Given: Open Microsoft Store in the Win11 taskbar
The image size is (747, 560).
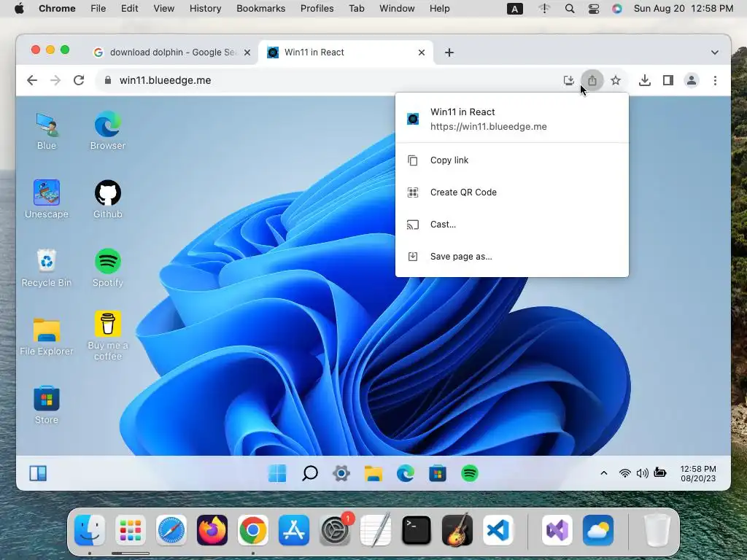Looking at the screenshot, I should (438, 473).
